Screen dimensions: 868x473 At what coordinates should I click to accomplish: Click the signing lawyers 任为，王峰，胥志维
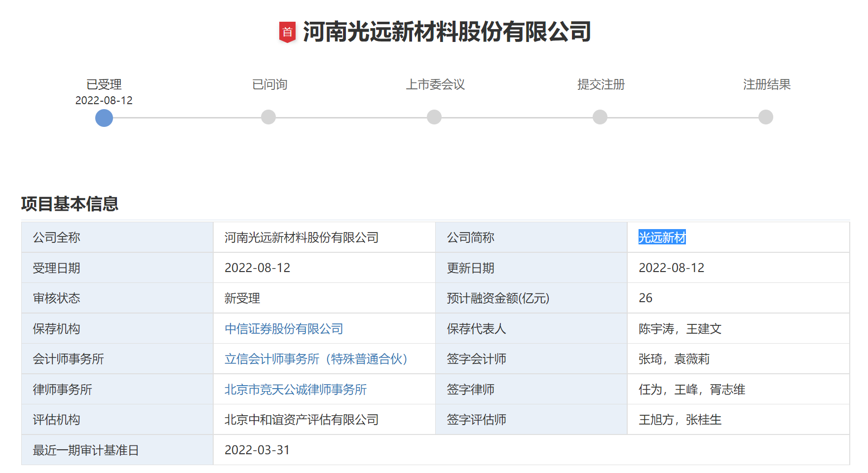coord(692,390)
